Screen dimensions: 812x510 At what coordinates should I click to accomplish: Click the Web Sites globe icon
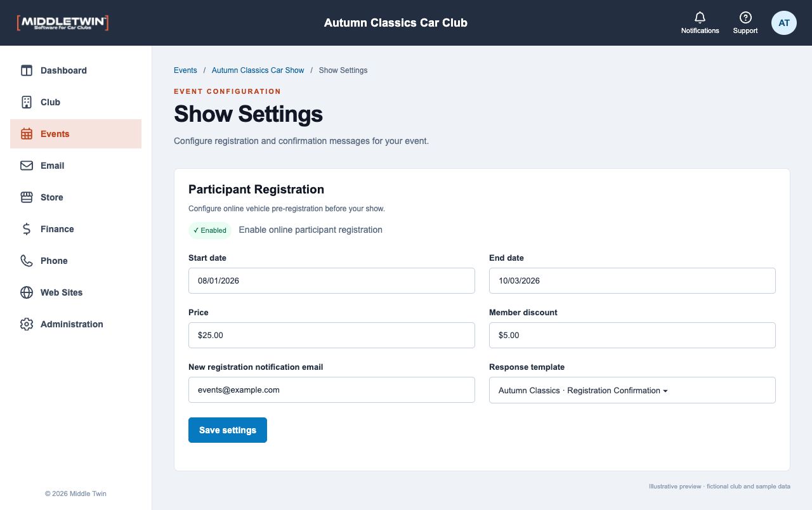tap(26, 292)
